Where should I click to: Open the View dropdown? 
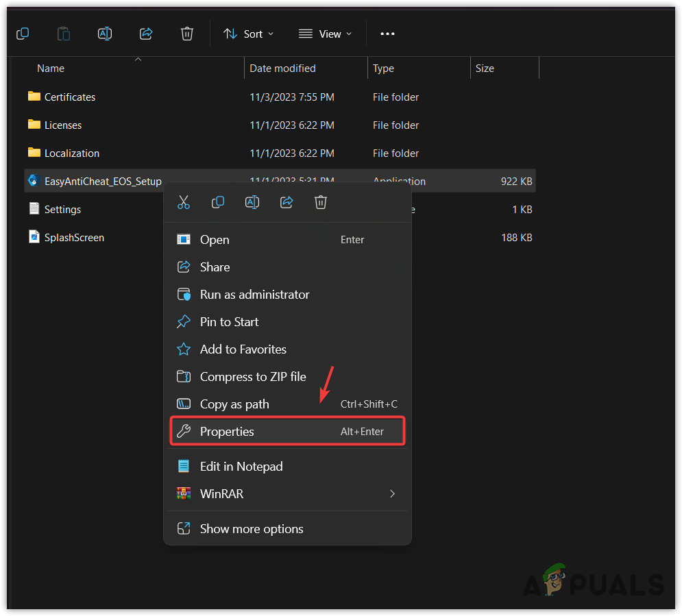(x=325, y=34)
